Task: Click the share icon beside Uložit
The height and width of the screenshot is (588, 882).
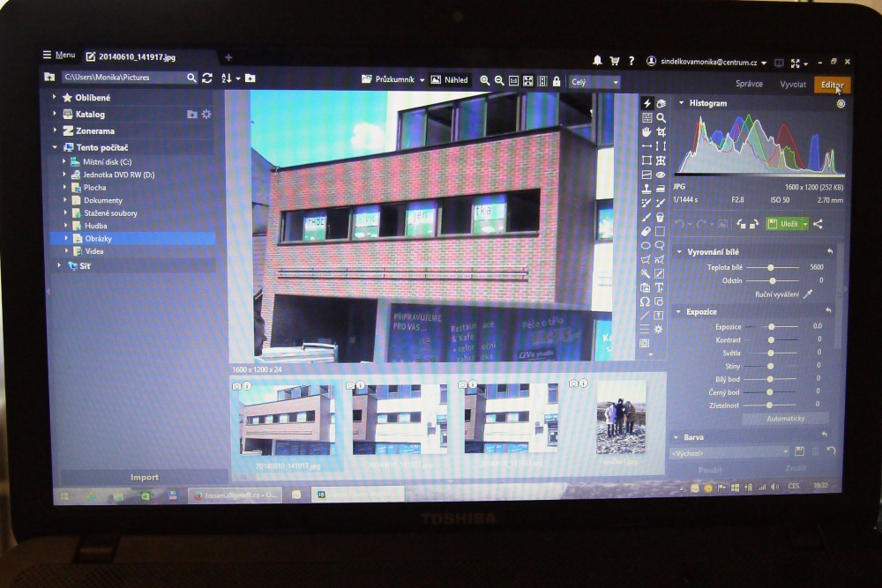Action: coord(818,224)
